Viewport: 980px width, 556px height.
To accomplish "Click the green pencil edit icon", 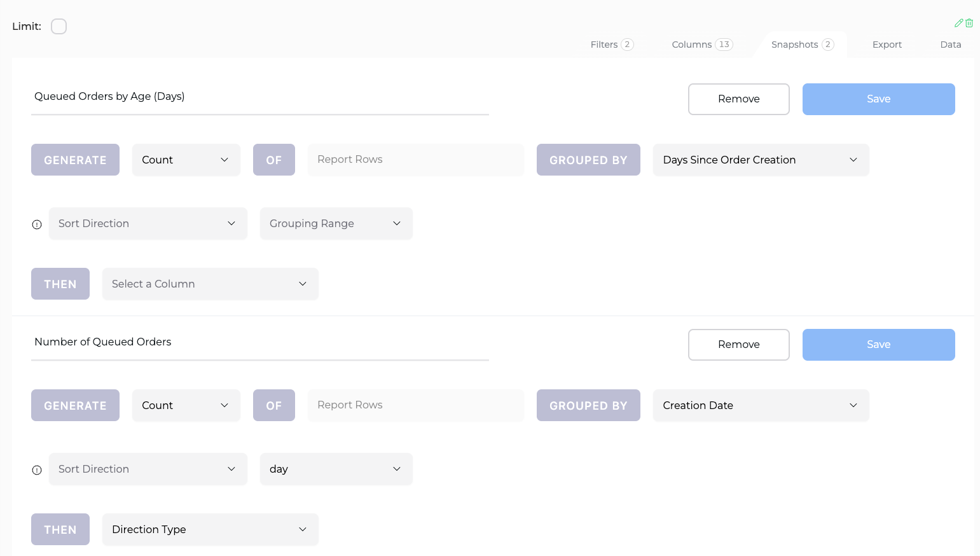I will point(958,23).
